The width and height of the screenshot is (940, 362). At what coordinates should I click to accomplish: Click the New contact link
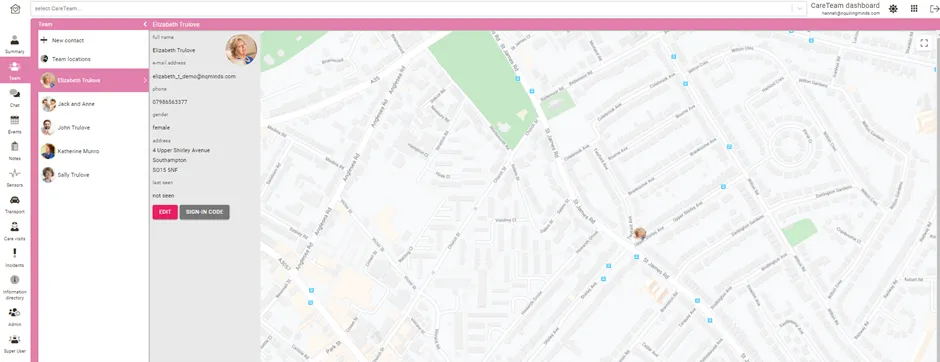click(68, 41)
